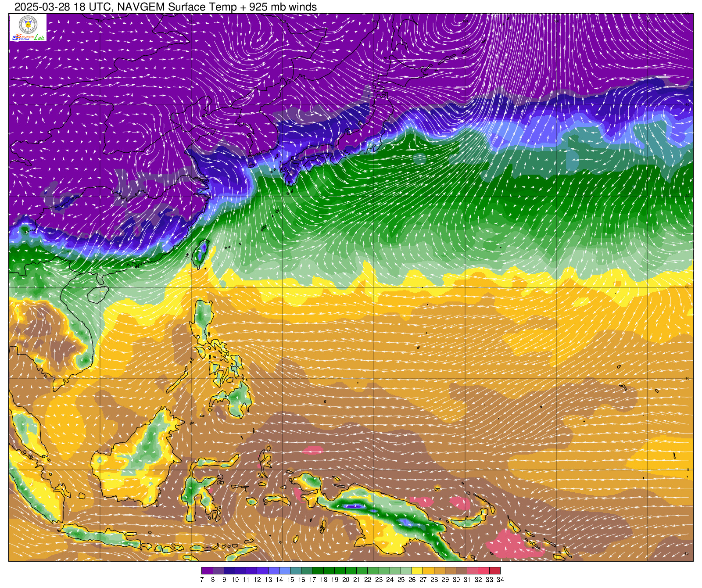702x588 pixels.
Task: Click Mindanao island in southern Philippines
Action: [238, 399]
